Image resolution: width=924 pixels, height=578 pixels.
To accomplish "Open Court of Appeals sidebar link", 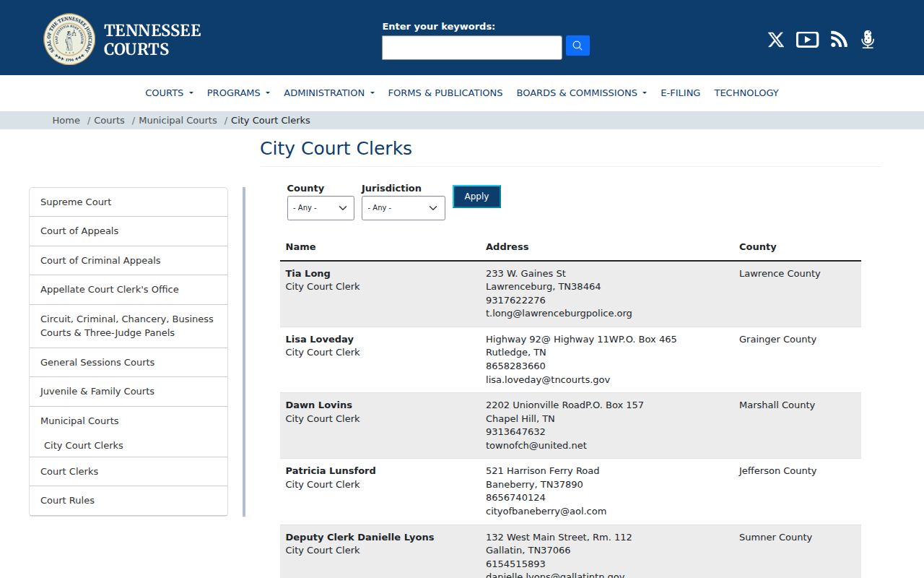I will click(128, 231).
